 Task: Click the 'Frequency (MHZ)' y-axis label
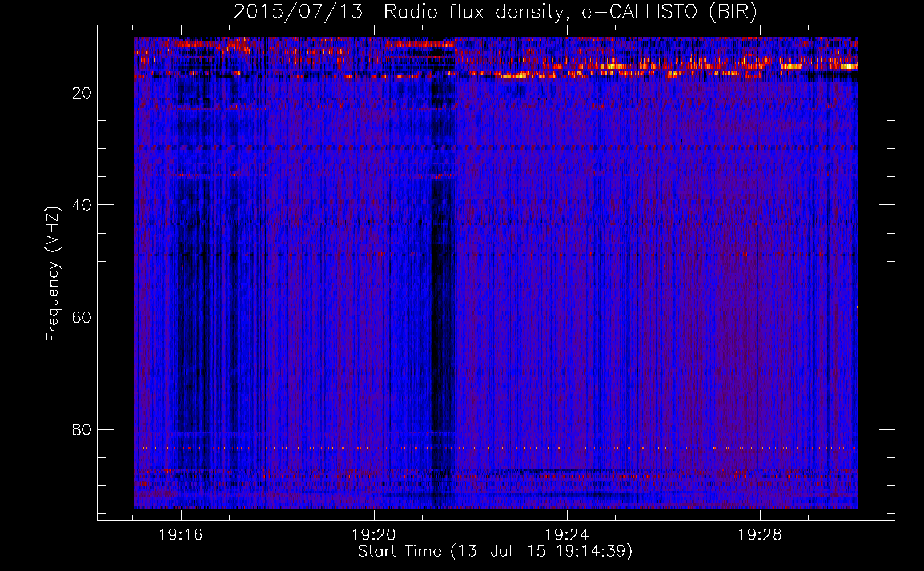pyautogui.click(x=53, y=274)
